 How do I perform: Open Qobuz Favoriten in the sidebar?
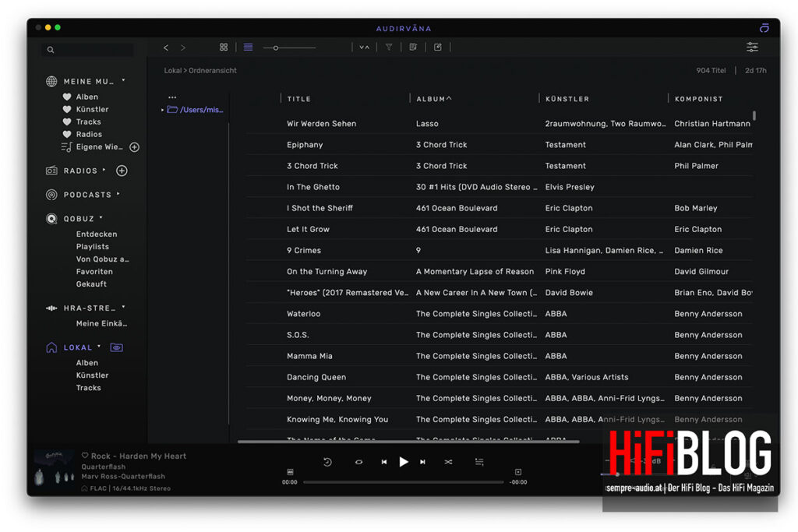[x=94, y=272]
